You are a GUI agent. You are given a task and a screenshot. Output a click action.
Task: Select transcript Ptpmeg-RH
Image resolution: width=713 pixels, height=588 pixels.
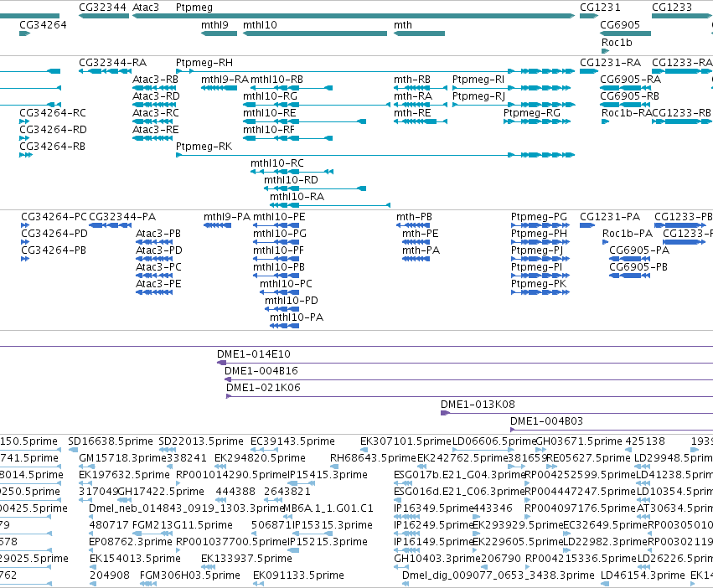point(375,71)
